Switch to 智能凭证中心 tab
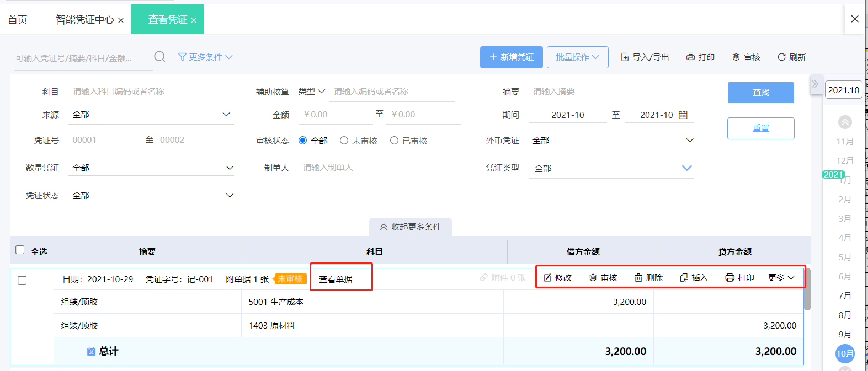868x371 pixels. click(84, 20)
